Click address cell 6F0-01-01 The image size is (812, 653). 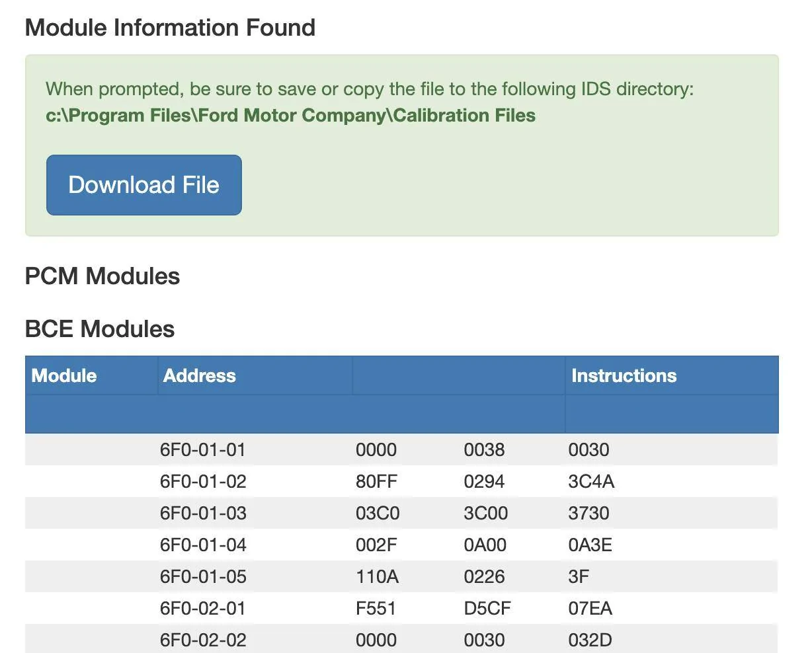click(x=202, y=450)
